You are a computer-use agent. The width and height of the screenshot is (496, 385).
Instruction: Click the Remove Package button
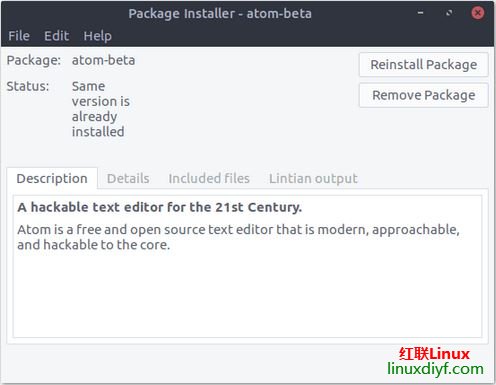tap(424, 95)
